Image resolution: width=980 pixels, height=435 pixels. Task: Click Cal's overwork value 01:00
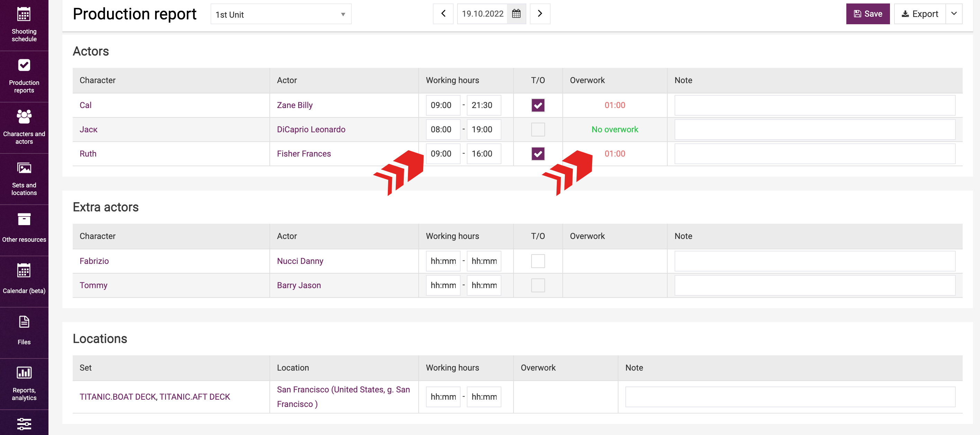point(615,105)
